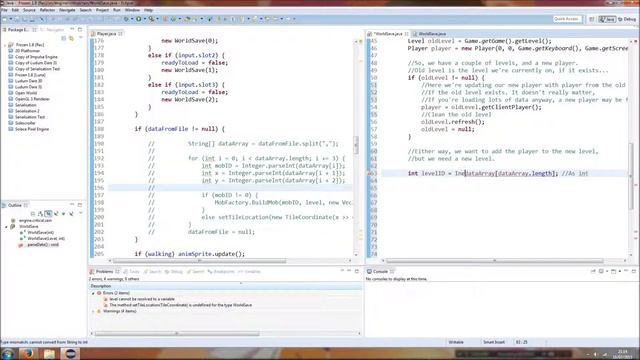Toggle Link with Editor in Package Explorer

pyautogui.click(x=71, y=38)
